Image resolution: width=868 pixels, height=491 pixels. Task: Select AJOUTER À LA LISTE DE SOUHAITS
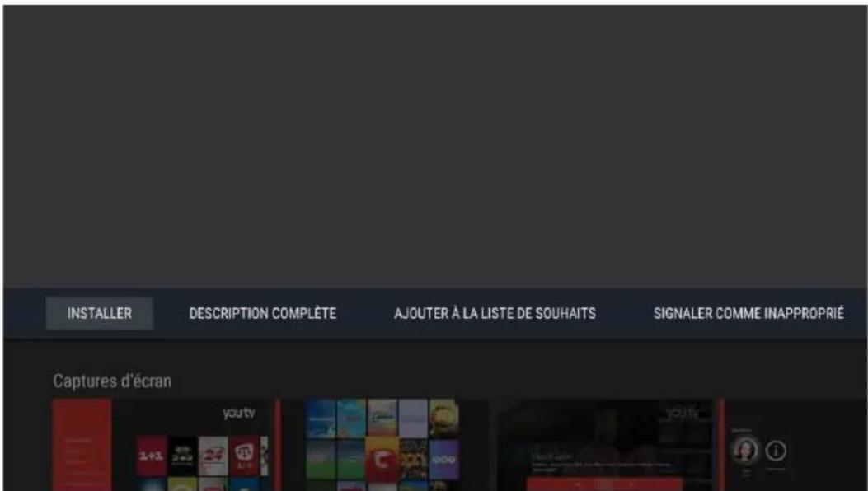(495, 313)
